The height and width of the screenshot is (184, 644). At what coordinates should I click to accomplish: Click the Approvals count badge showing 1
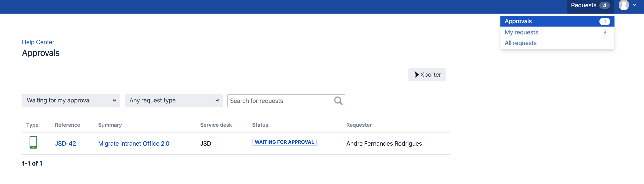pyautogui.click(x=604, y=21)
